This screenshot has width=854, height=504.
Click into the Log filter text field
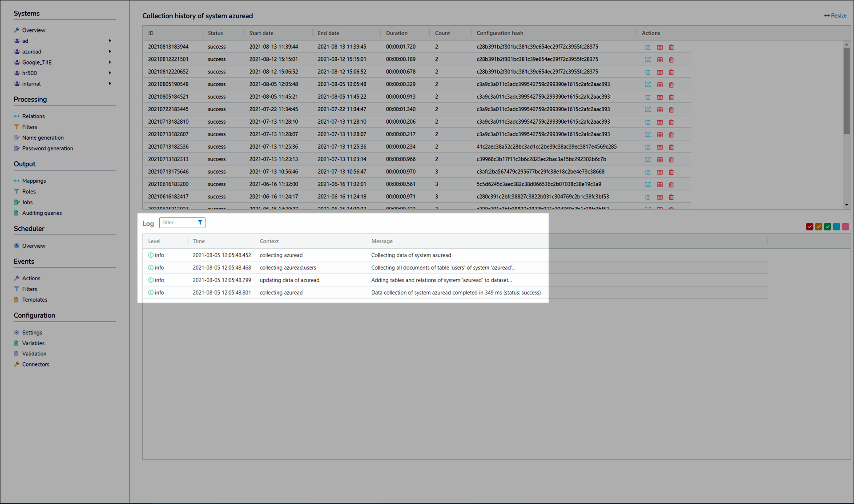coord(178,222)
